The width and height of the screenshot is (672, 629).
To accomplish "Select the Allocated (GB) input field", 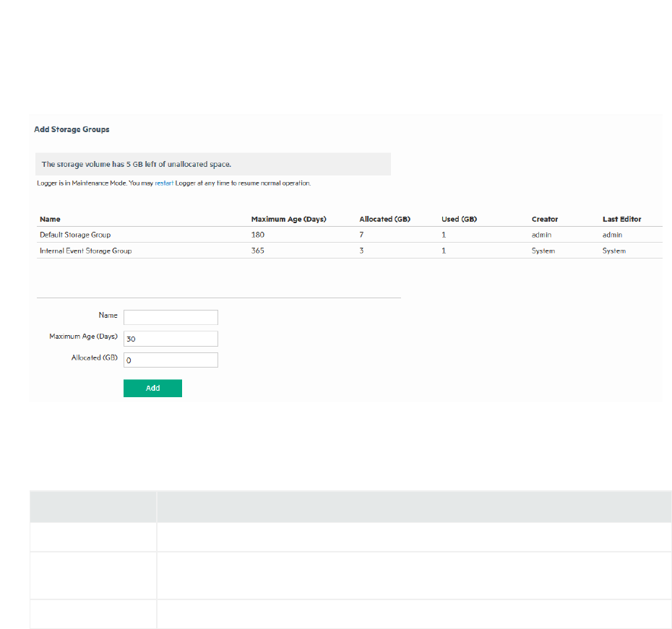I will tap(171, 360).
